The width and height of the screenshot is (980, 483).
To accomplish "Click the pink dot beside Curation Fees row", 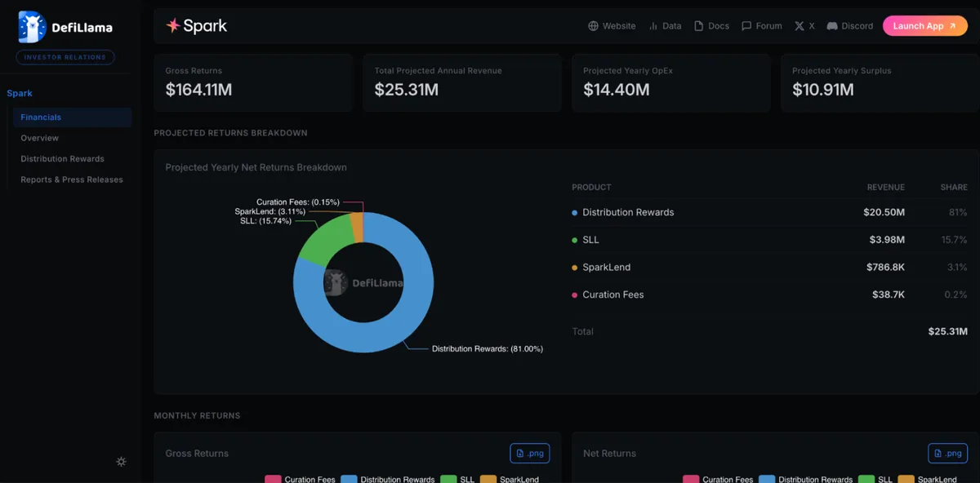I will pos(575,295).
